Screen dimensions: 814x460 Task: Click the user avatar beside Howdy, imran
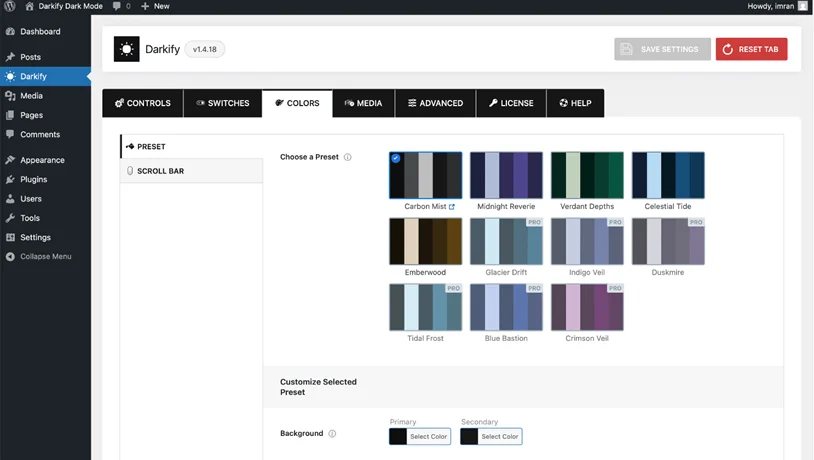point(803,6)
